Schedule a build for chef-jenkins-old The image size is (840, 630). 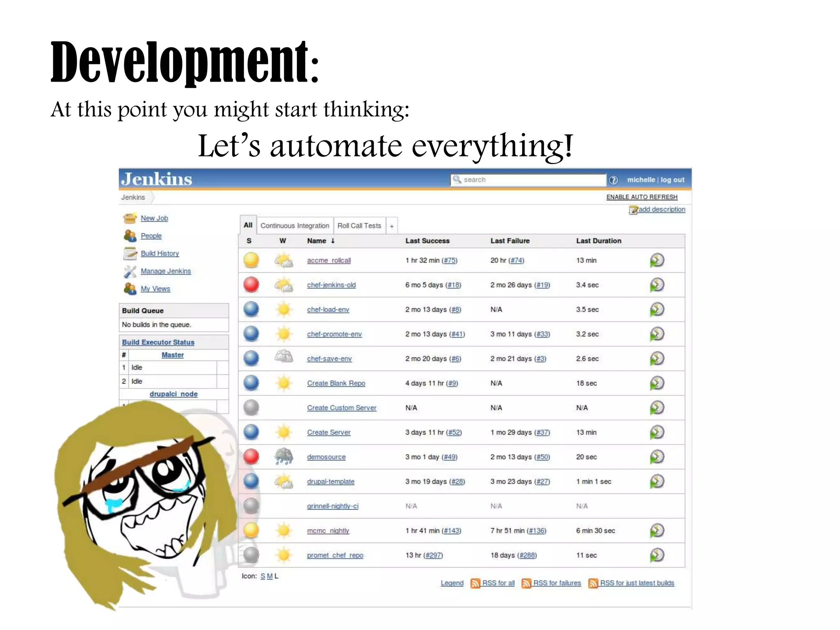pyautogui.click(x=657, y=285)
